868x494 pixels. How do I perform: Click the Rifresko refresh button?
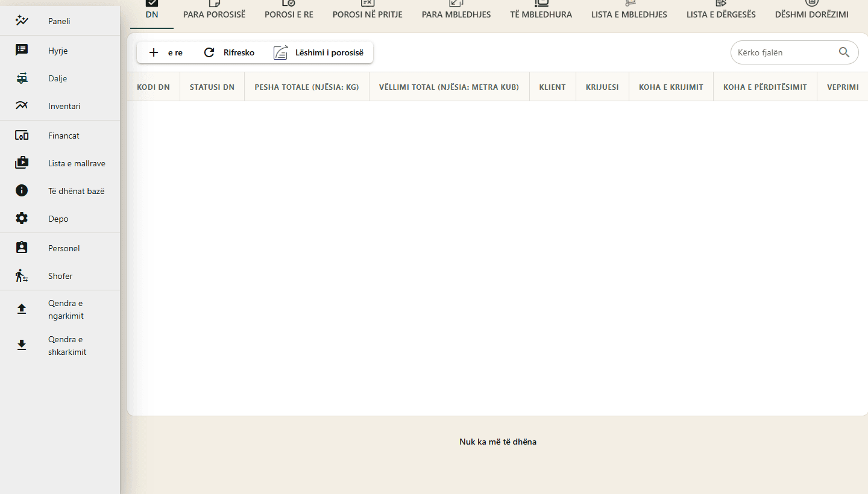click(x=228, y=52)
